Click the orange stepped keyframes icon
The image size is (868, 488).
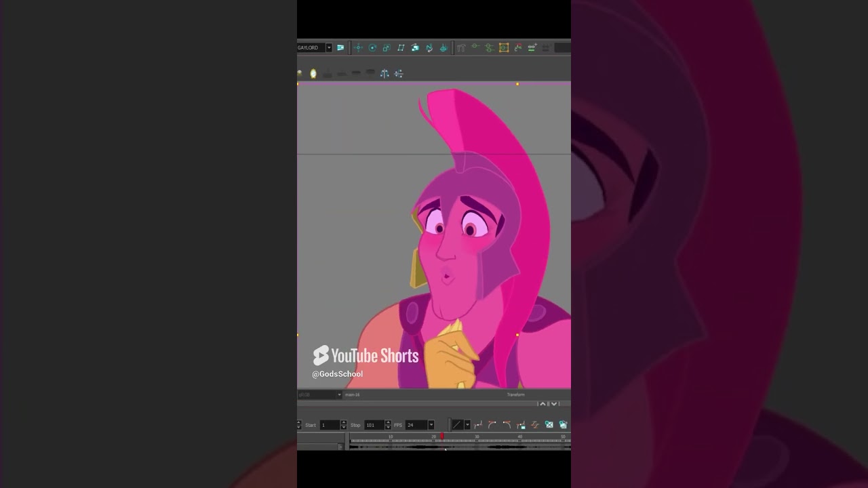[535, 425]
